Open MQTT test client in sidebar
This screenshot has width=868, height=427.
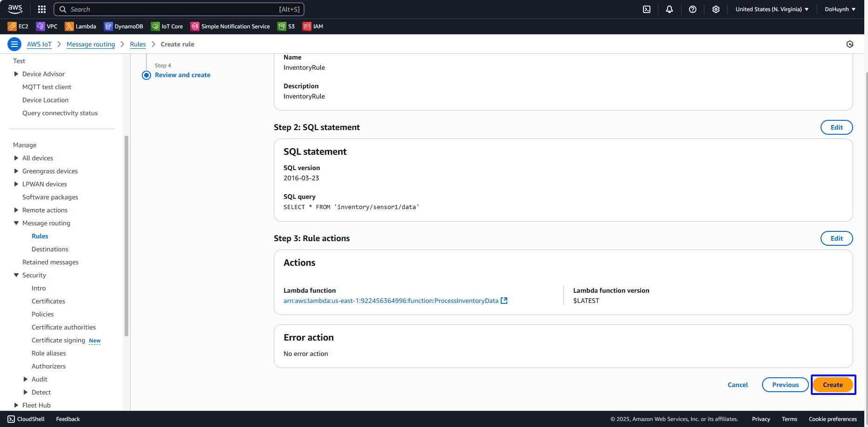[x=46, y=87]
